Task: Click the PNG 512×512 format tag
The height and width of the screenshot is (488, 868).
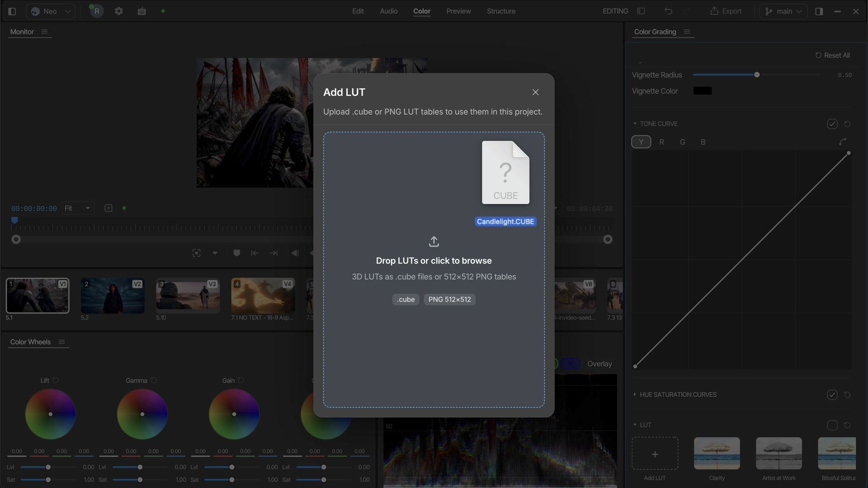Action: click(450, 300)
